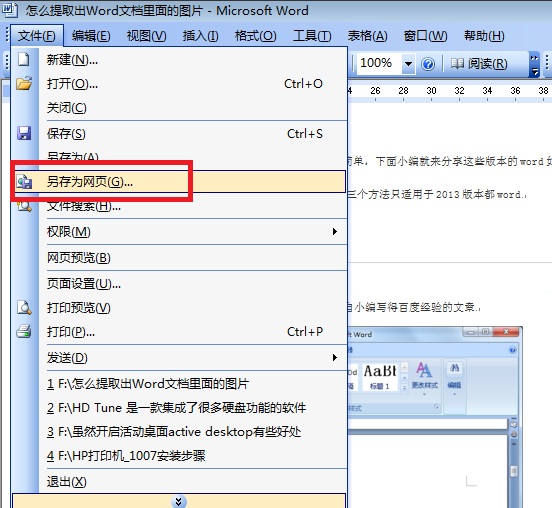Open the 100% zoom dropdown arrow
The width and height of the screenshot is (552, 508).
tap(408, 64)
